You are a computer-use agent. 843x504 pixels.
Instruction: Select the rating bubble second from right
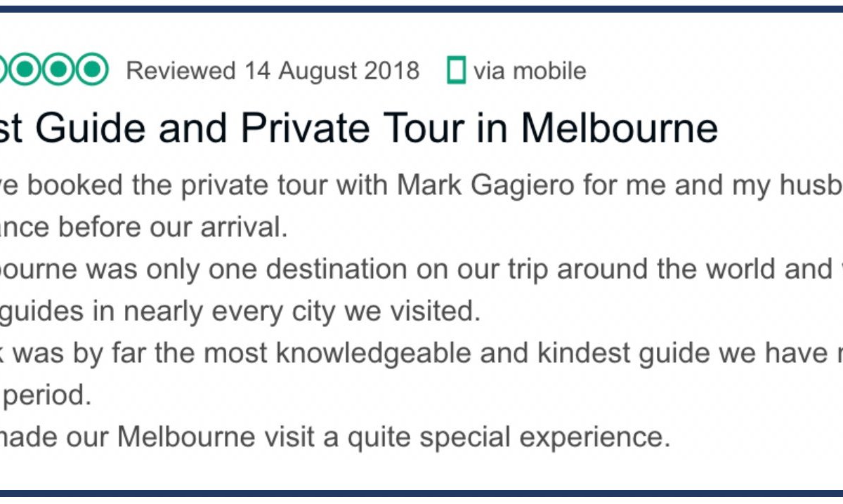[x=59, y=69]
